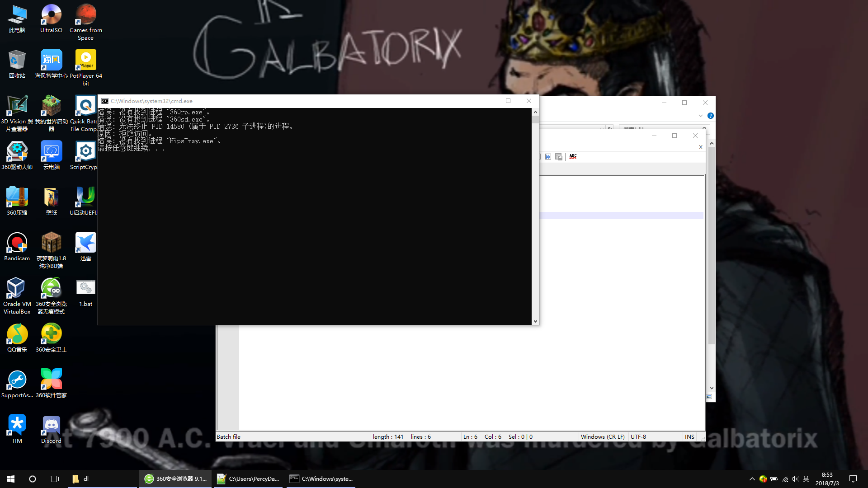Switch to dl folder taskbar item

pyautogui.click(x=102, y=479)
